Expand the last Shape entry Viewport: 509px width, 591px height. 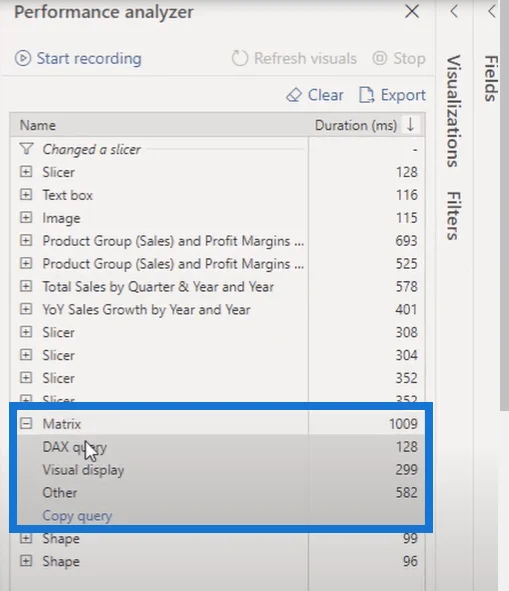(x=26, y=561)
